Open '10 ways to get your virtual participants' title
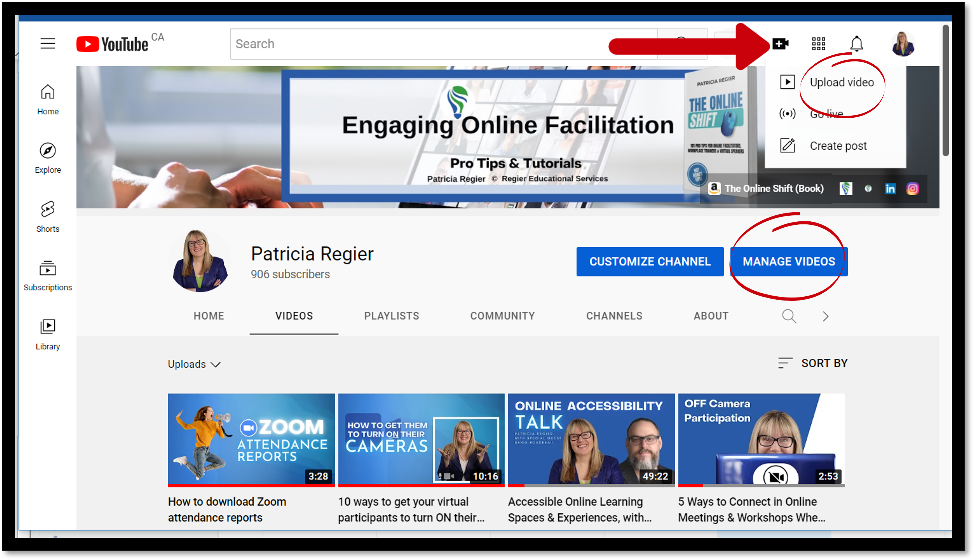 (x=411, y=509)
